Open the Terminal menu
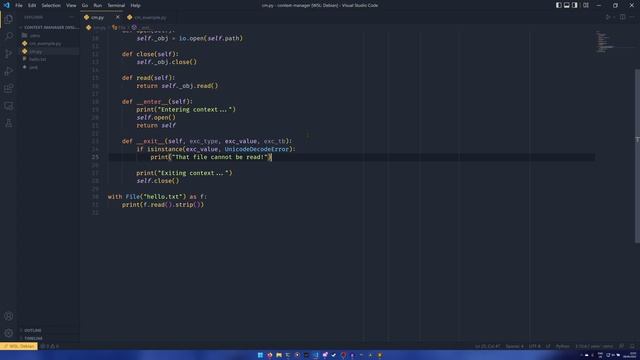 click(x=116, y=5)
